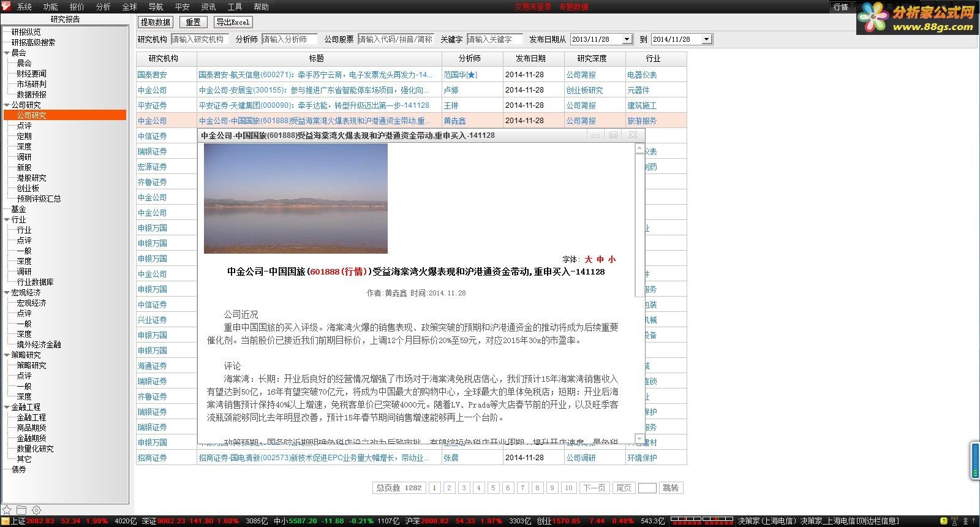Image resolution: width=980 pixels, height=527 pixels.
Task: Select 债券 in the tree
Action: tap(18, 469)
